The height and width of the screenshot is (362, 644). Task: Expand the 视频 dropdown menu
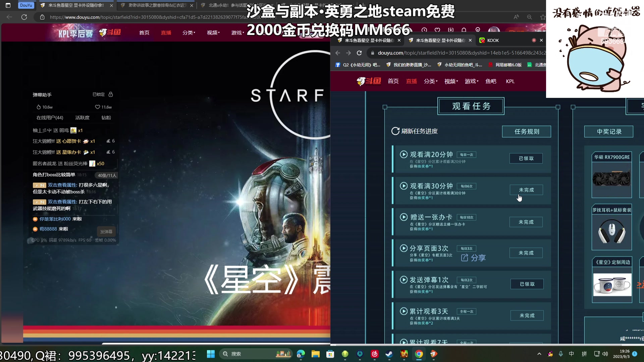click(x=450, y=81)
